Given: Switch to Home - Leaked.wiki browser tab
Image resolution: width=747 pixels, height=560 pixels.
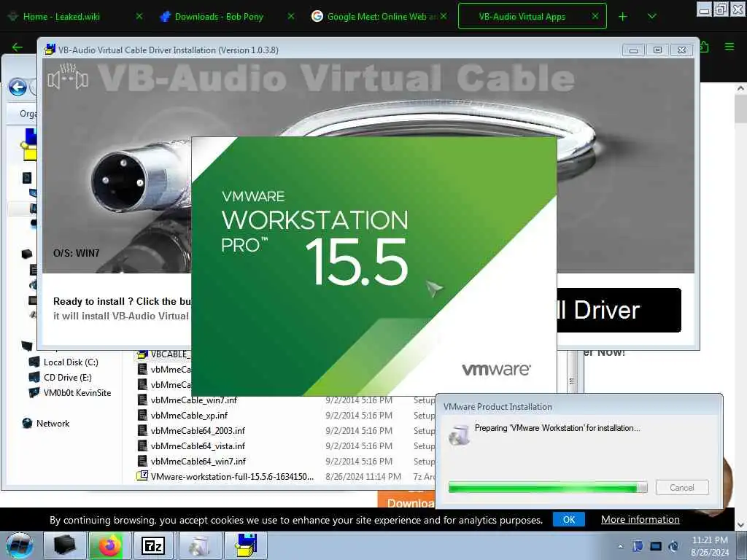Looking at the screenshot, I should [62, 17].
